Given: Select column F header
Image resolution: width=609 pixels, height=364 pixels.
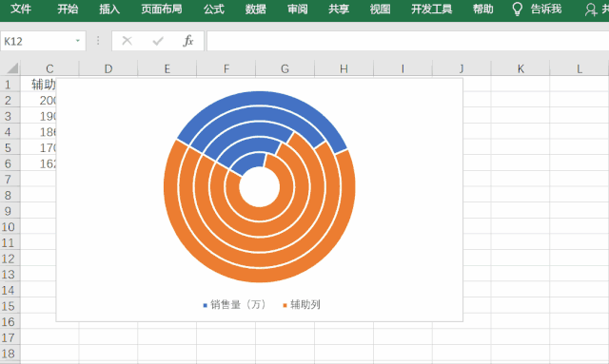Looking at the screenshot, I should (226, 68).
